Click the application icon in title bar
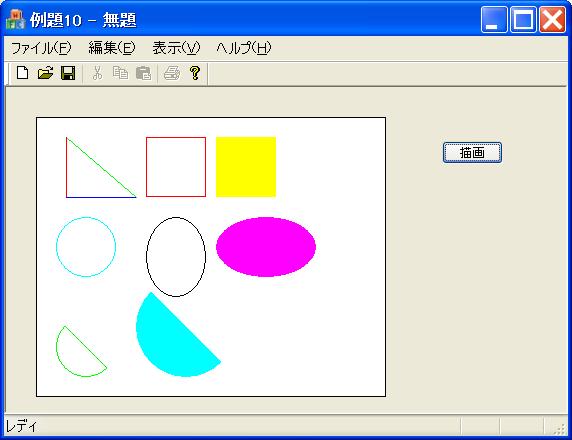572x440 pixels. (15, 20)
